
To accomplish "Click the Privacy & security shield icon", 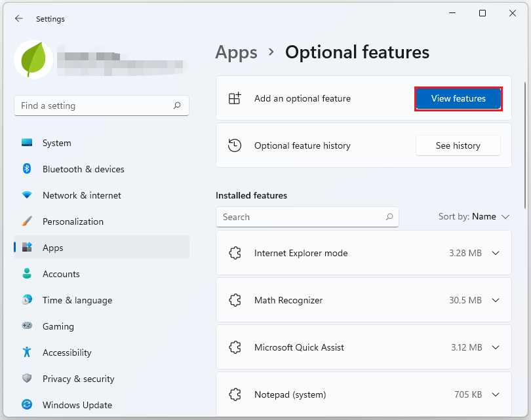I will tap(27, 379).
